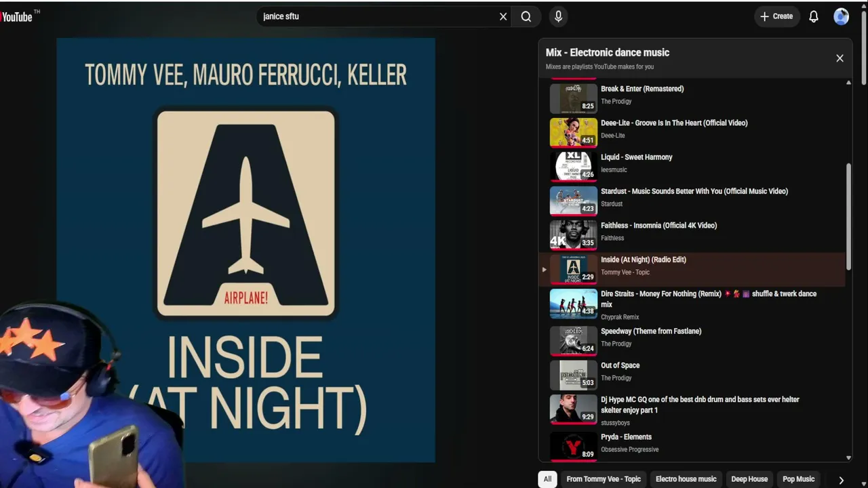Select 'Liquid - Sweet Harmony' title

[x=637, y=157]
